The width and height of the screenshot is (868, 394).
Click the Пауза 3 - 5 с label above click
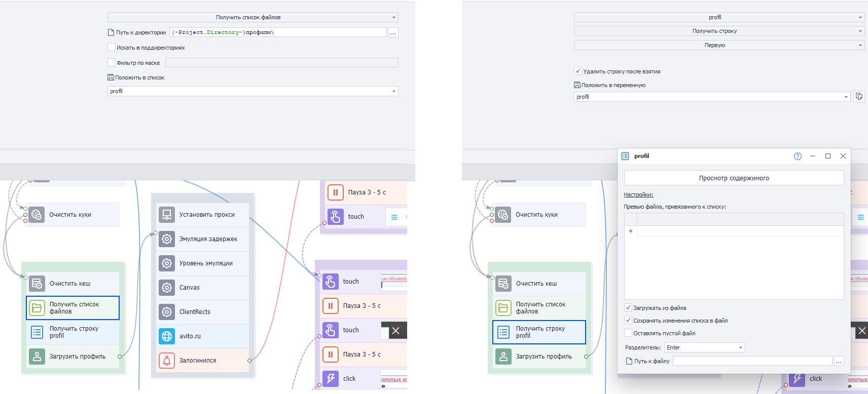point(362,354)
